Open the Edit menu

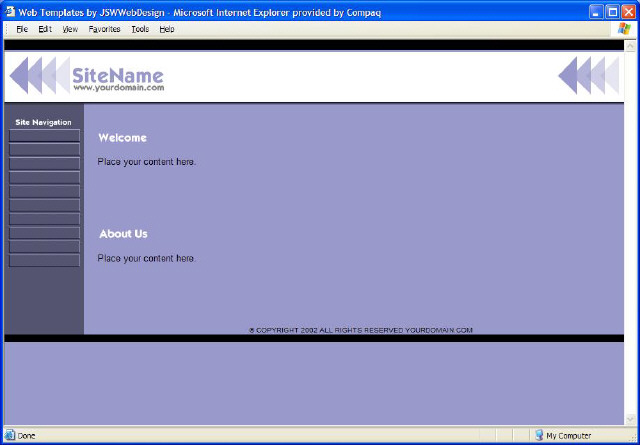pyautogui.click(x=45, y=29)
